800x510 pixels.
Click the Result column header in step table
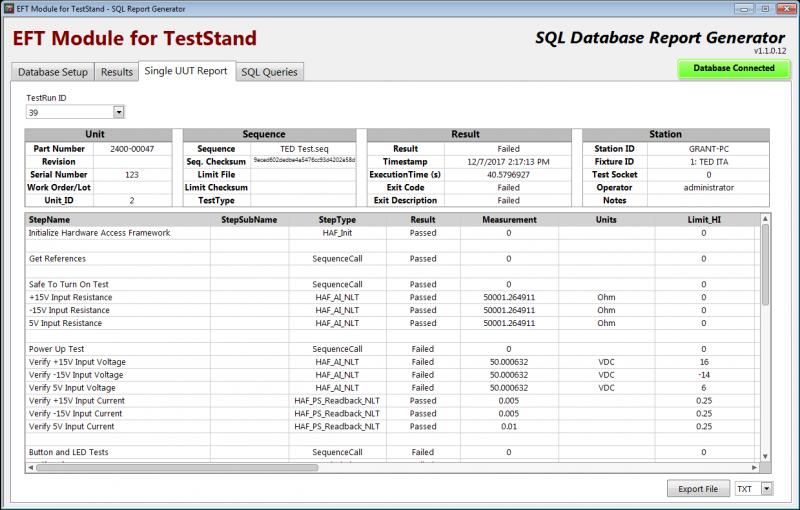[x=423, y=220]
